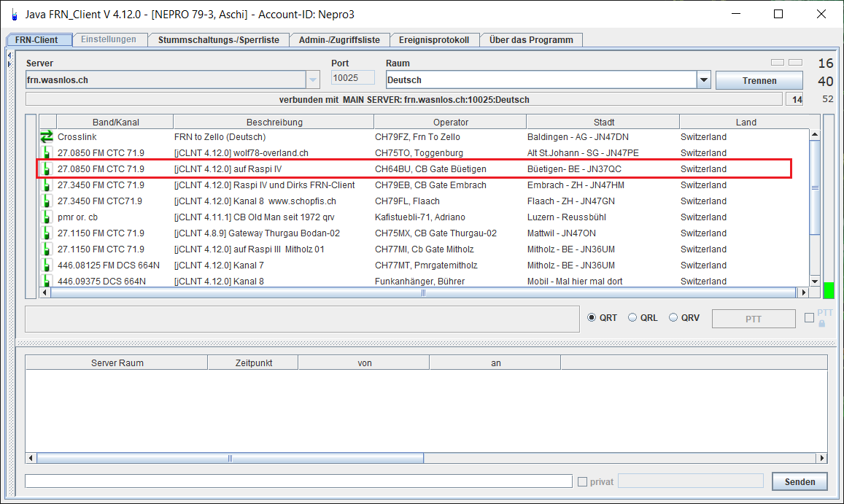Open the Über das Programm tab
The width and height of the screenshot is (844, 504).
531,40
